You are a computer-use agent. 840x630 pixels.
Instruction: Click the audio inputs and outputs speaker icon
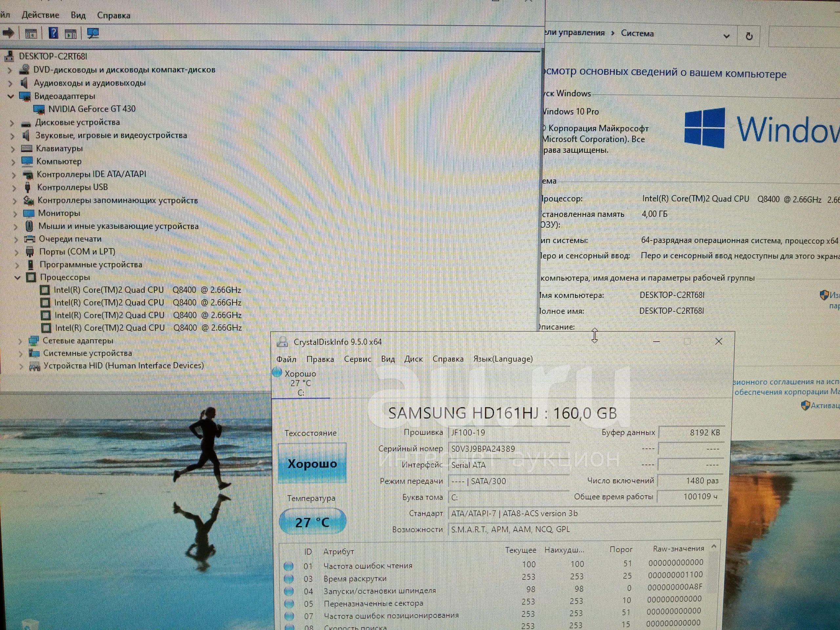tap(24, 82)
